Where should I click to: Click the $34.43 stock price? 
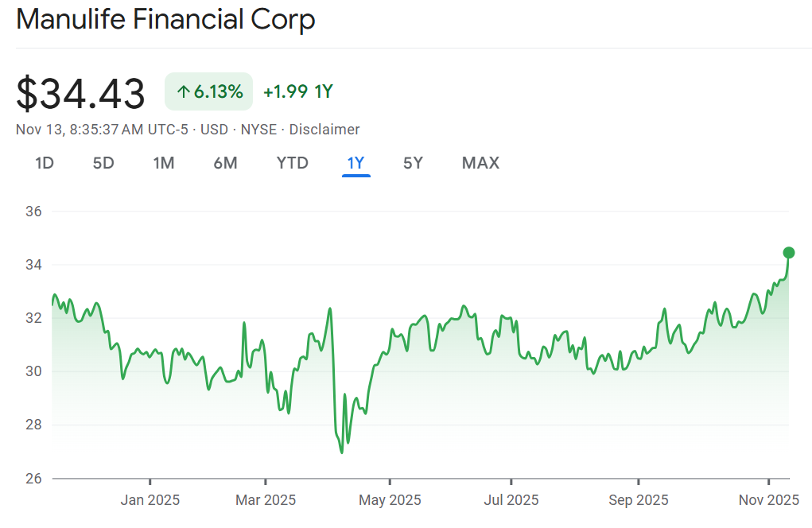pyautogui.click(x=81, y=93)
